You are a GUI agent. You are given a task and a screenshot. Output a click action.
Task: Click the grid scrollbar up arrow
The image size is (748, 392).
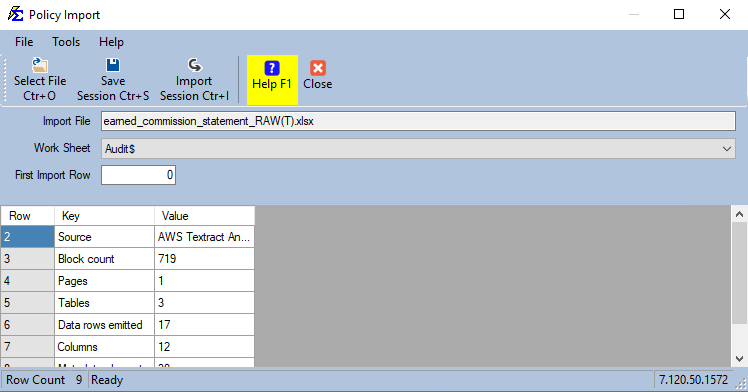tap(739, 214)
